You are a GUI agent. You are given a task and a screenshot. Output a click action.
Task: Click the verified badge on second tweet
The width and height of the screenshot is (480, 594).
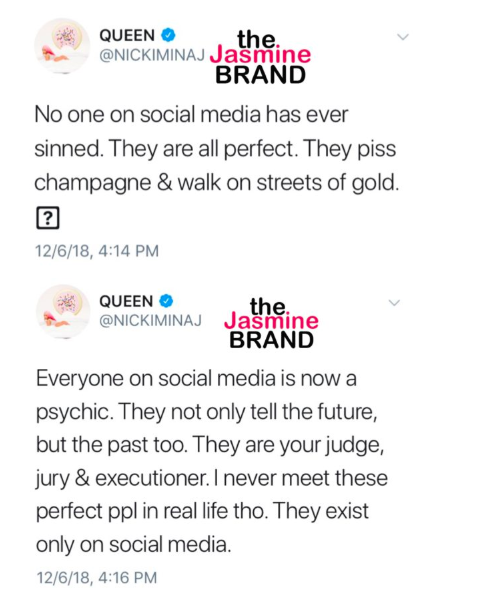coord(166,301)
